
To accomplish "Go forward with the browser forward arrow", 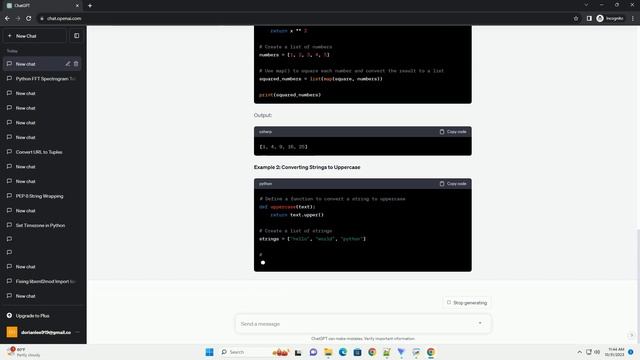I will click(x=18, y=18).
